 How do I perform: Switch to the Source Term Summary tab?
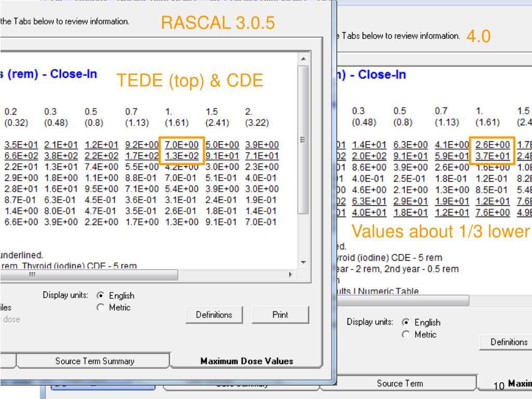[x=95, y=361]
